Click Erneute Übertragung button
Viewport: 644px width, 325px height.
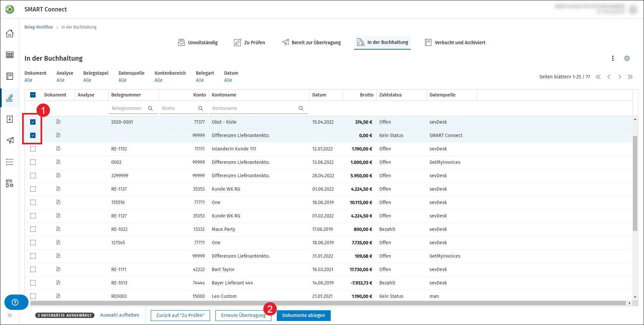tap(243, 315)
